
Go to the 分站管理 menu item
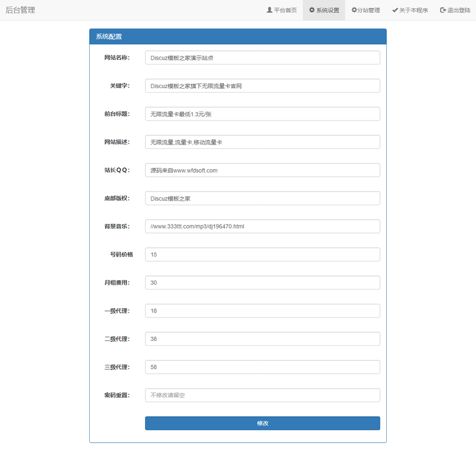click(365, 10)
